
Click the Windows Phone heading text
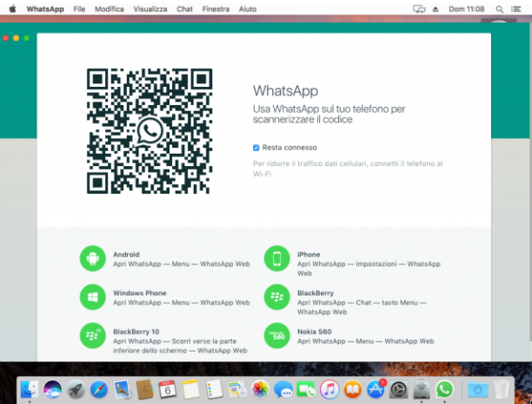tap(140, 293)
